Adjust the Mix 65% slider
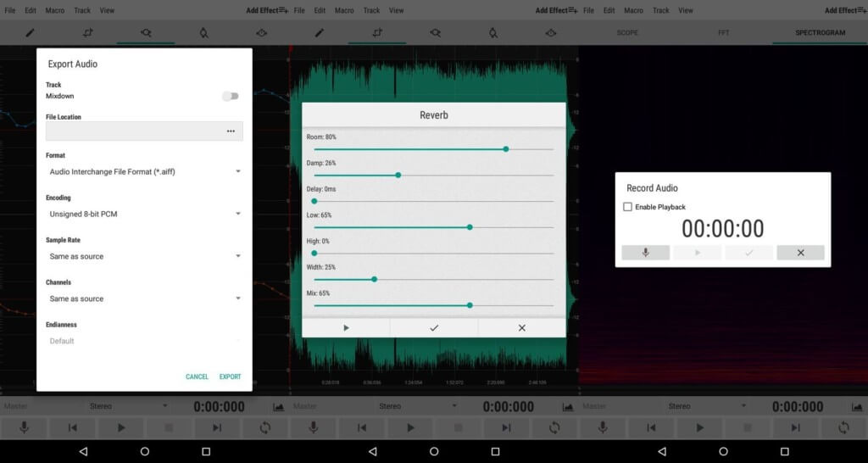 click(x=433, y=305)
